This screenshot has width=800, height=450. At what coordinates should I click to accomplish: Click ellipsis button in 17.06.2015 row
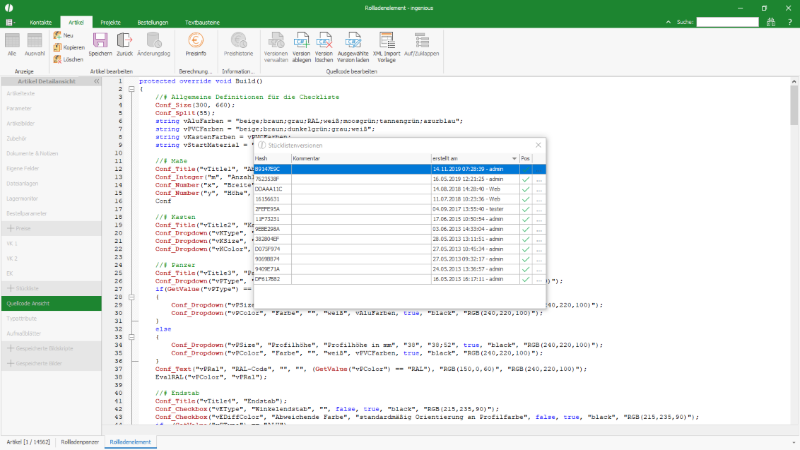[539, 219]
